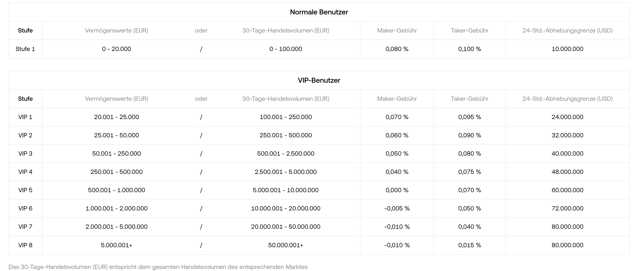The image size is (644, 271).
Task: Click the Normale Benutzer table heading
Action: 319,12
